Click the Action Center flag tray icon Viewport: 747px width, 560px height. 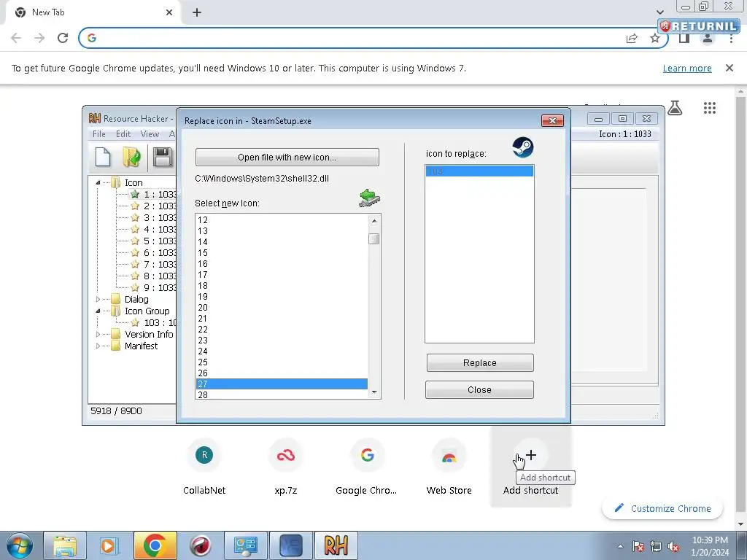click(x=638, y=547)
